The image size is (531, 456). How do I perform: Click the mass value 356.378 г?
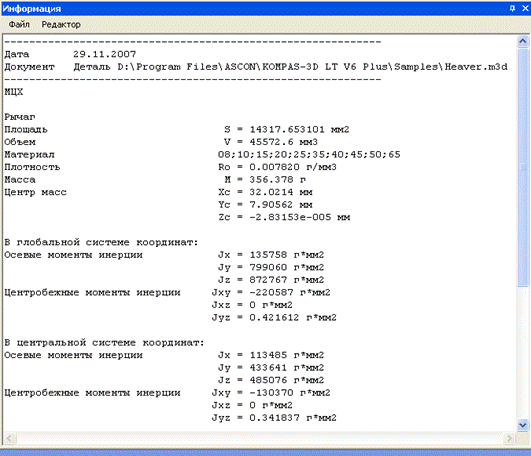point(278,179)
